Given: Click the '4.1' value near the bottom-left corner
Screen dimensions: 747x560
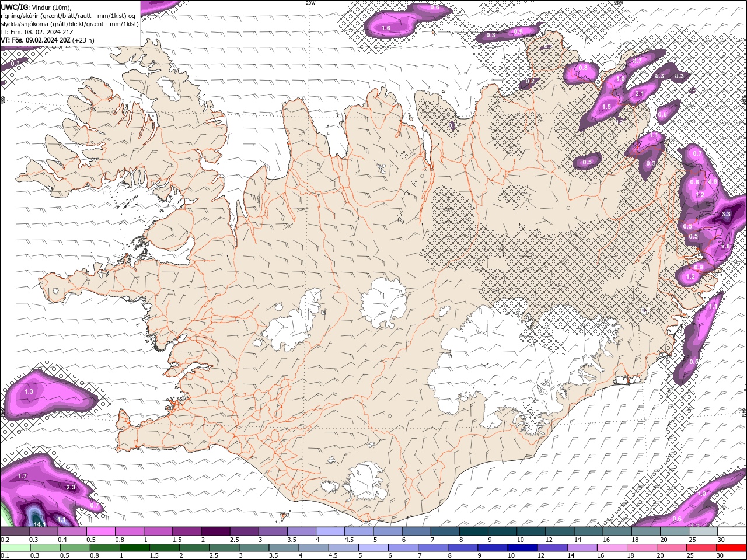Looking at the screenshot, I should (x=61, y=519).
